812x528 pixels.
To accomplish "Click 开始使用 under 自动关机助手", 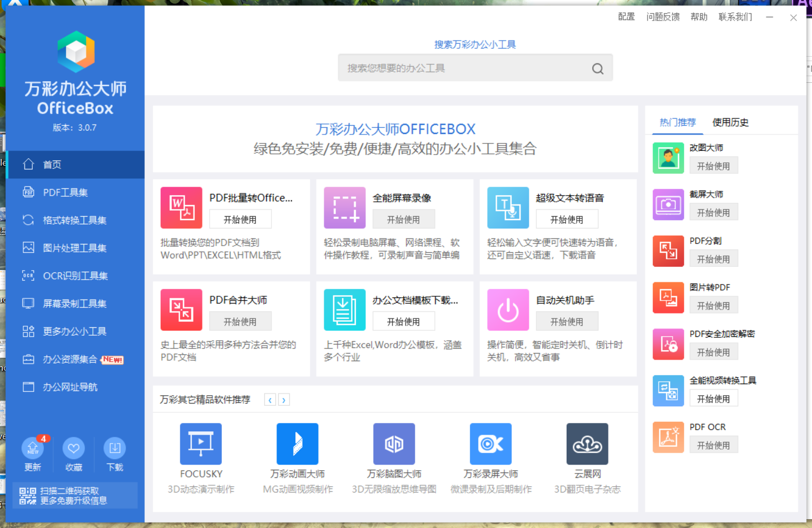I will point(567,322).
